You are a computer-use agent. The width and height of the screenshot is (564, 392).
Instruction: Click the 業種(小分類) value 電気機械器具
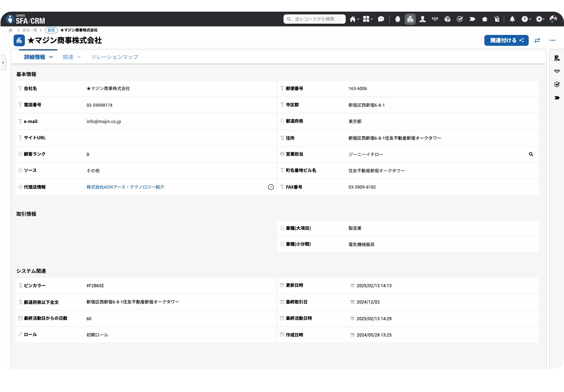(x=362, y=245)
